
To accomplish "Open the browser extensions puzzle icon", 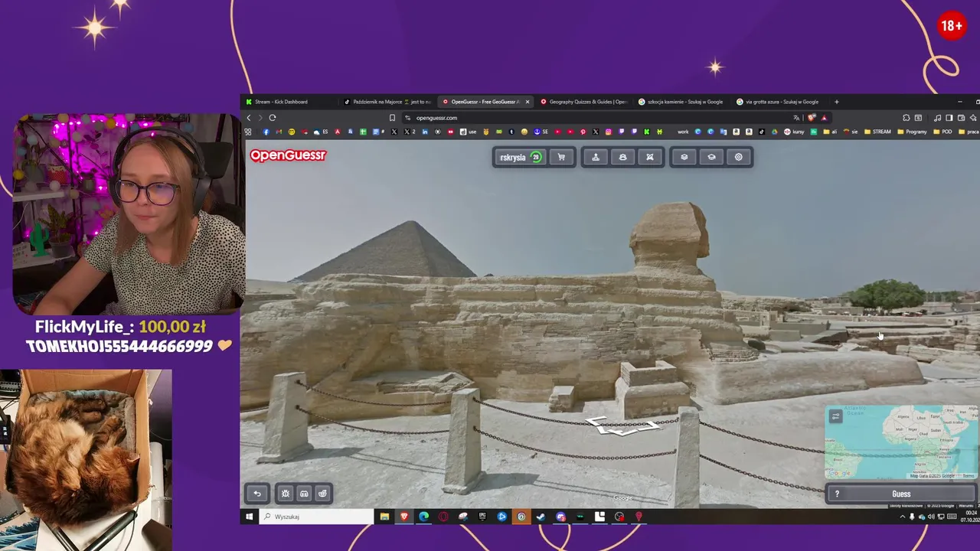I will click(906, 118).
